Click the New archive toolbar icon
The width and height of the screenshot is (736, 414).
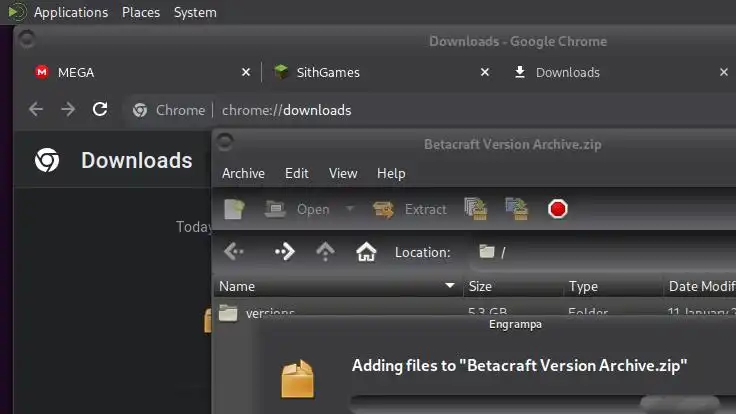pos(234,209)
